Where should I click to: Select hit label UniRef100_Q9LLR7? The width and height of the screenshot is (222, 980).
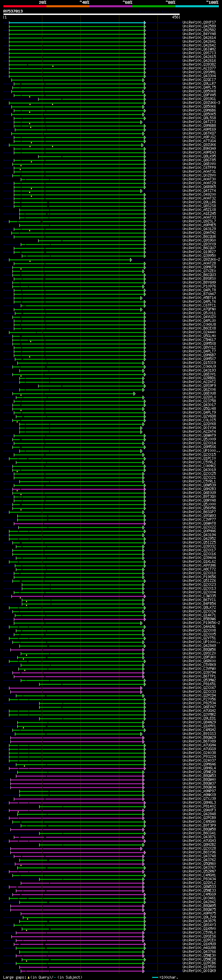click(199, 84)
